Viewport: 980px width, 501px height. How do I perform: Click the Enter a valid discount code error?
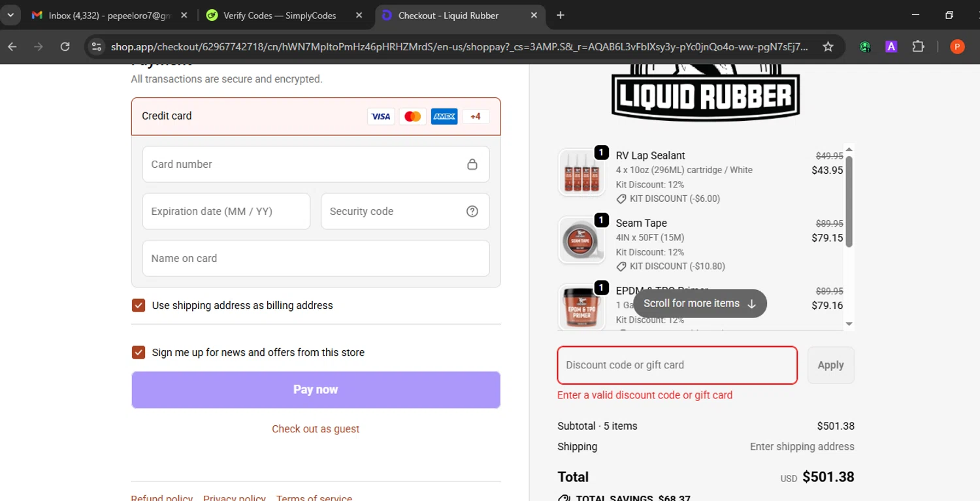[x=645, y=395]
